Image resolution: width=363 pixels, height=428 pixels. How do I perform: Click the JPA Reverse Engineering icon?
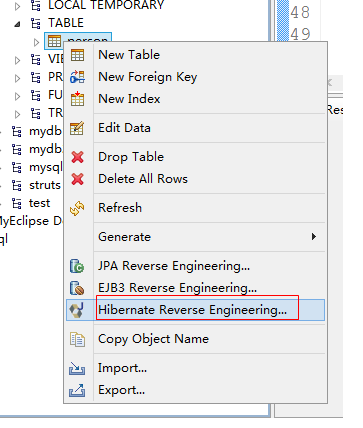(x=77, y=266)
